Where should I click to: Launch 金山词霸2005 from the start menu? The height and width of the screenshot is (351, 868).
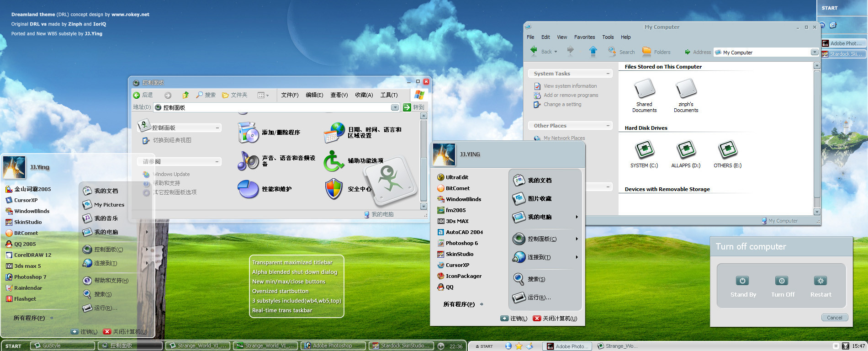click(28, 189)
